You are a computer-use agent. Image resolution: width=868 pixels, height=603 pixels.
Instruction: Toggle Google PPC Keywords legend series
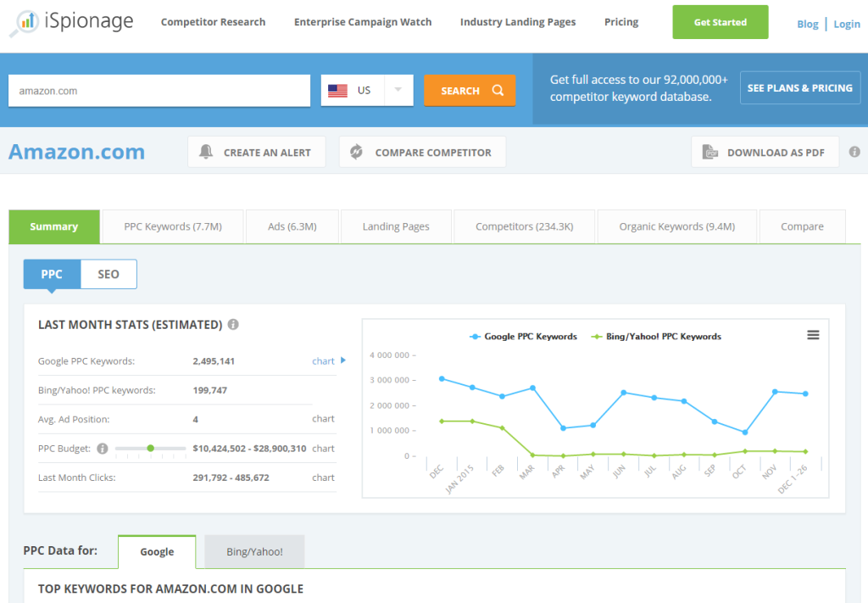click(x=523, y=337)
